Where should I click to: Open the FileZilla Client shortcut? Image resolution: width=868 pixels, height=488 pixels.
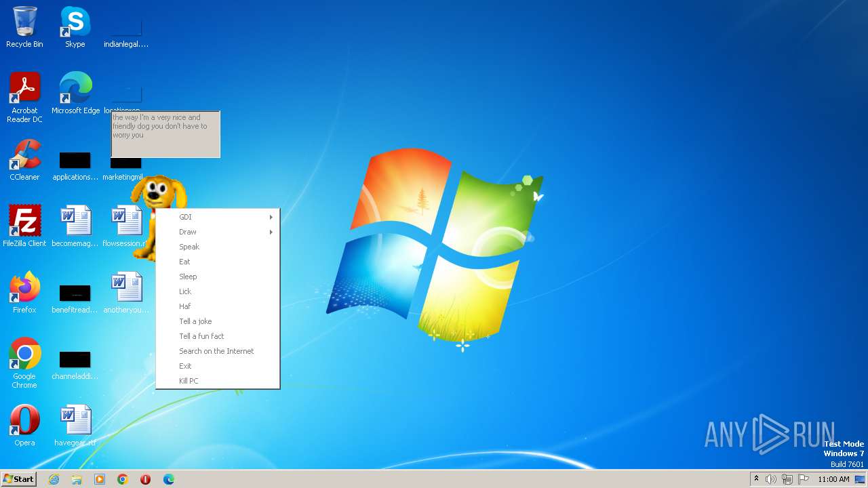tap(24, 226)
